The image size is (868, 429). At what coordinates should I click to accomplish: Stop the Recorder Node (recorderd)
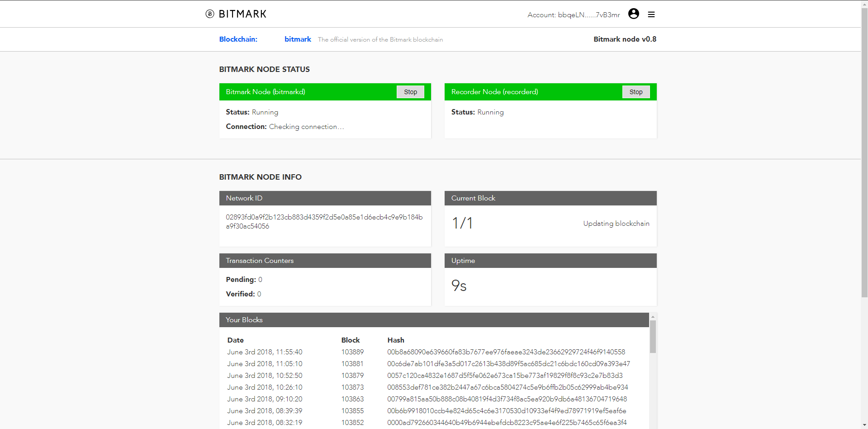pyautogui.click(x=636, y=92)
